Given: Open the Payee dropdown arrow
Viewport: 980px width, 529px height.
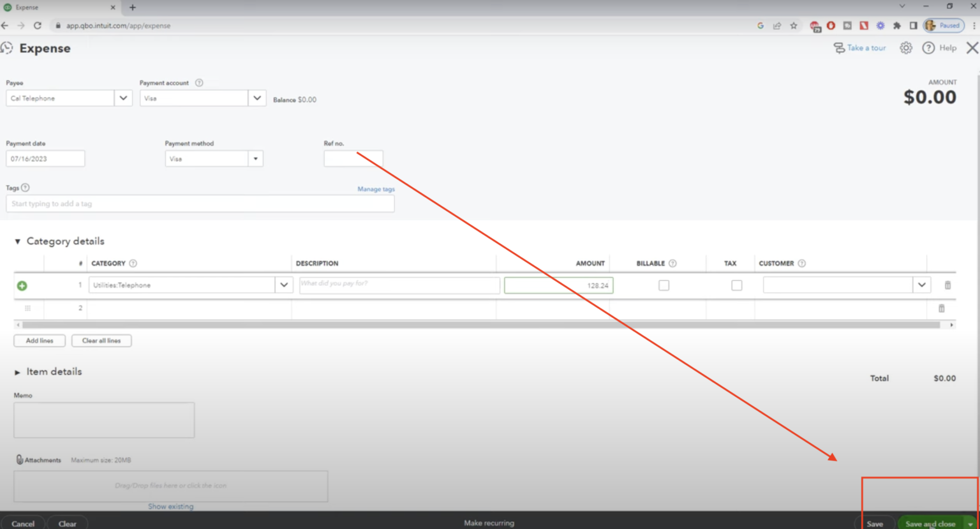Looking at the screenshot, I should coord(122,98).
